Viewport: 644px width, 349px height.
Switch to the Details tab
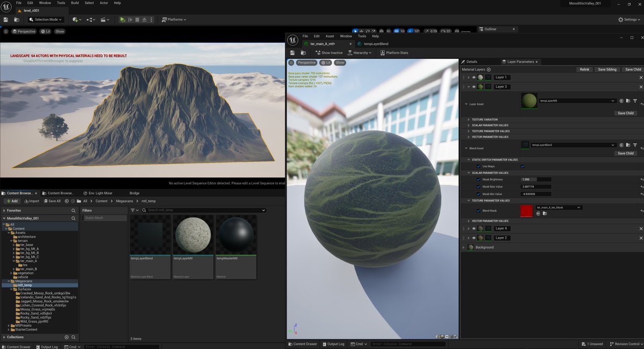point(472,62)
